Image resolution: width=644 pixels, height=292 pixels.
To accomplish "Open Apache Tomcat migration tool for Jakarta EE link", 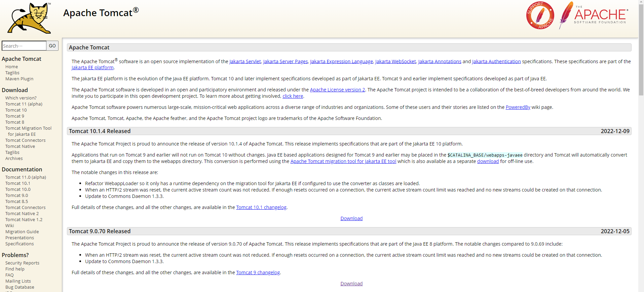I will (x=343, y=161).
